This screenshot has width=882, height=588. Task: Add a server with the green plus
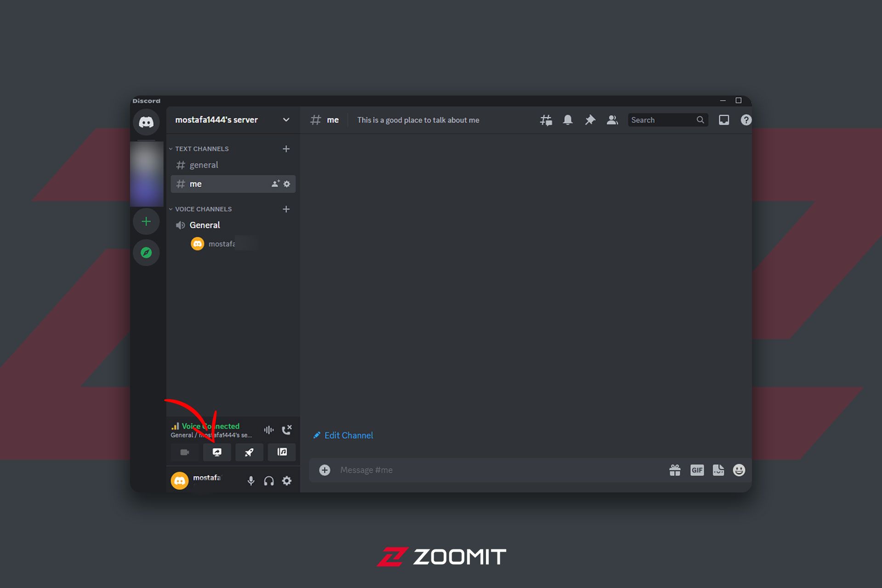coord(146,222)
